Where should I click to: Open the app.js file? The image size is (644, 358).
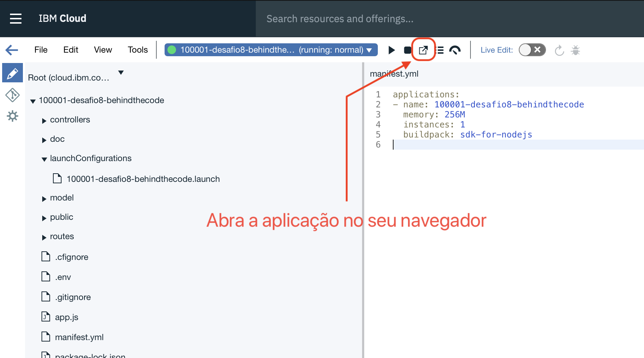(x=67, y=317)
